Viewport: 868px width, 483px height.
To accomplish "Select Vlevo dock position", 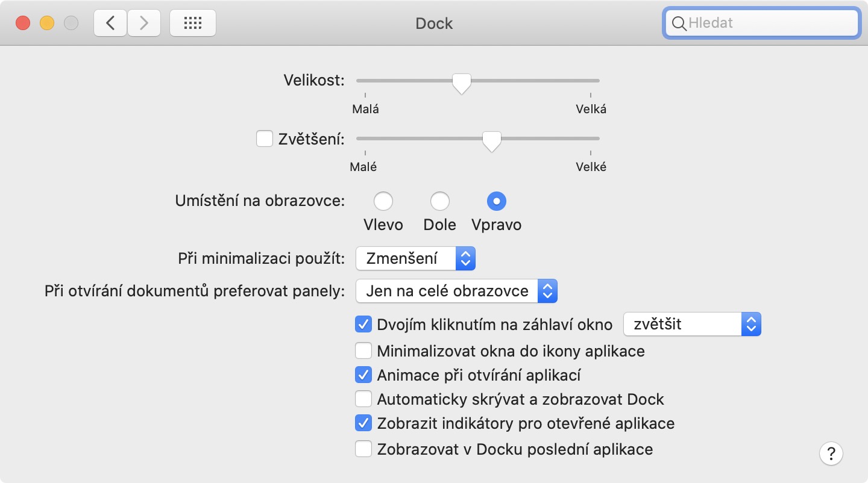I will point(383,201).
